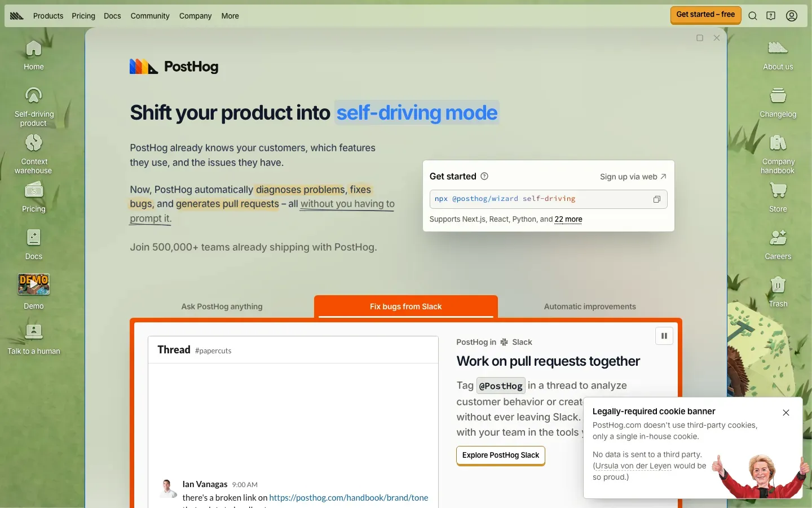Open the More menu
812x508 pixels.
(230, 16)
